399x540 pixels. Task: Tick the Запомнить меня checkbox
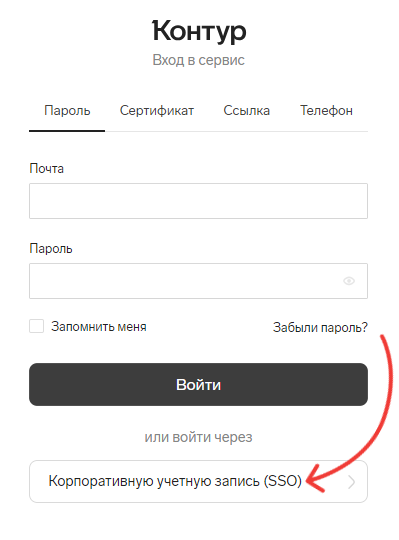(36, 326)
